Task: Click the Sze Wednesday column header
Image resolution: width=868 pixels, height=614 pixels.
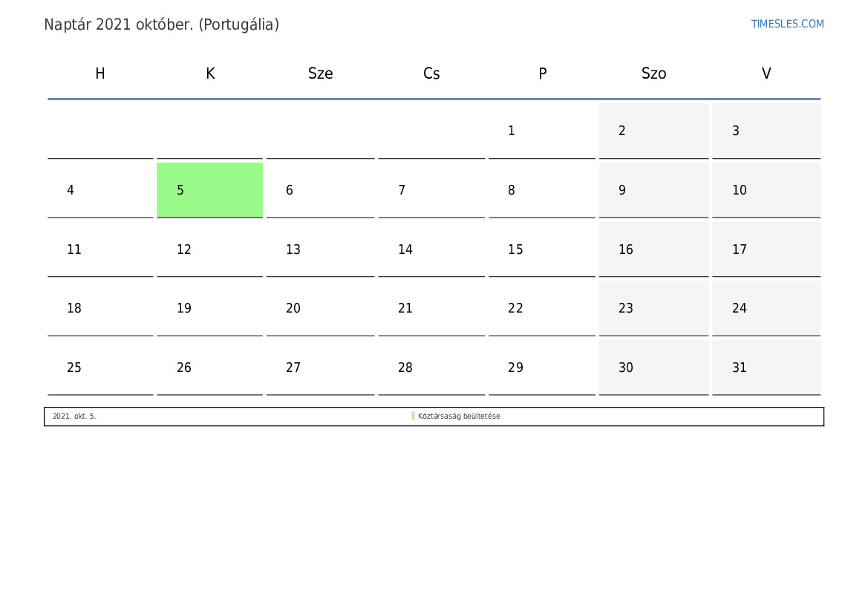Action: 321,74
